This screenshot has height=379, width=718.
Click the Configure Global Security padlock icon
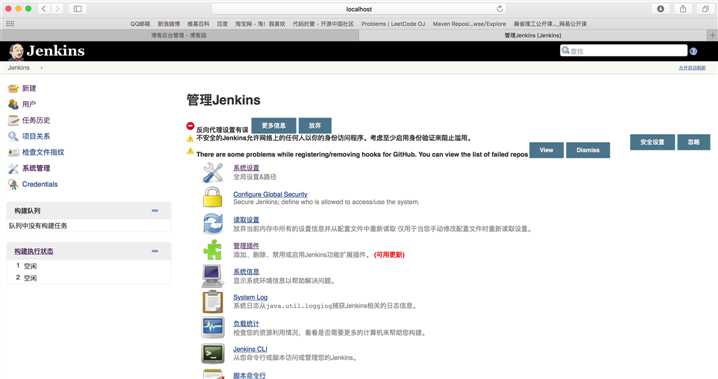[213, 198]
